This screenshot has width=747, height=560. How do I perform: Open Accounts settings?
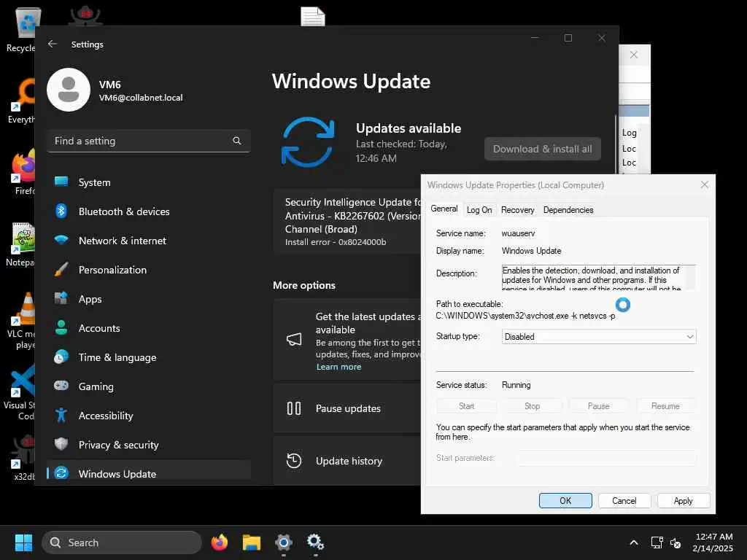point(149,328)
